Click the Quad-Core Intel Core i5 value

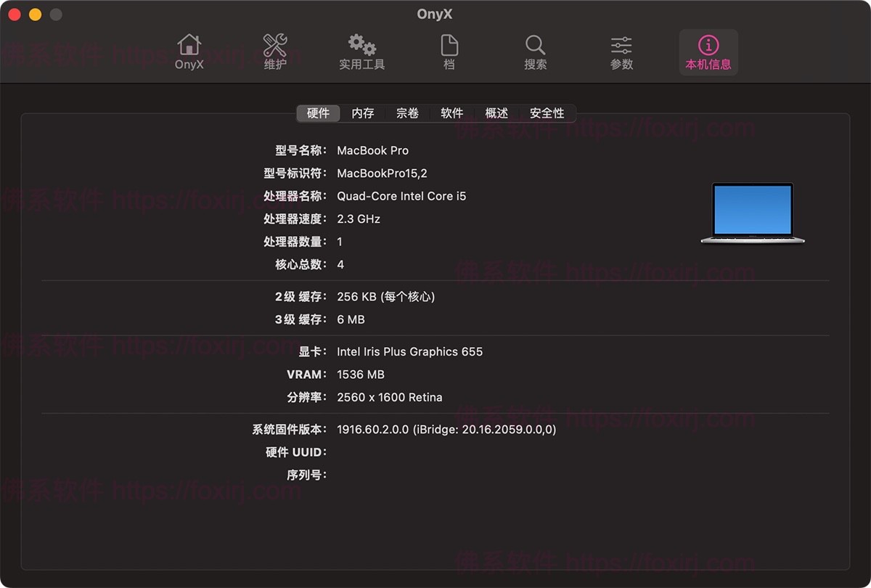(401, 196)
